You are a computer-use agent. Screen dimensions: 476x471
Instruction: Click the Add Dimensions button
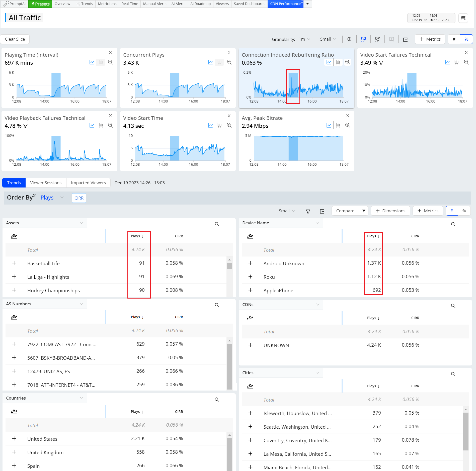(390, 211)
